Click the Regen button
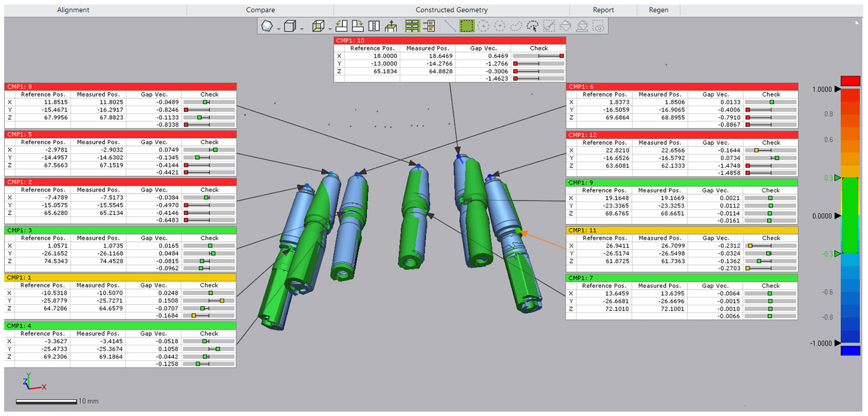The width and height of the screenshot is (868, 416). (x=658, y=10)
